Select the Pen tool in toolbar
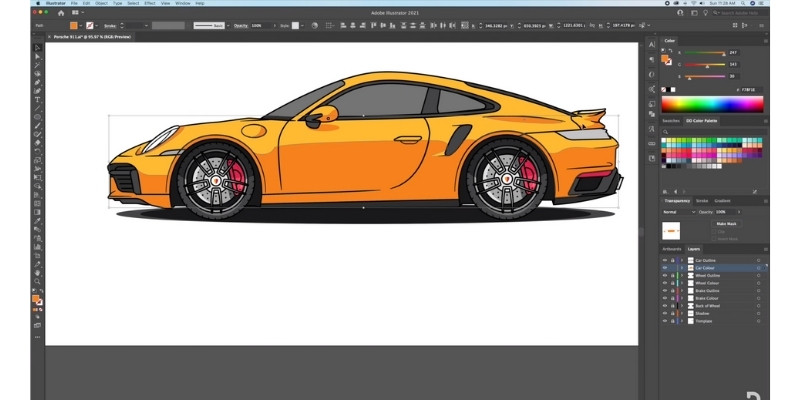800x400 pixels. (37, 82)
